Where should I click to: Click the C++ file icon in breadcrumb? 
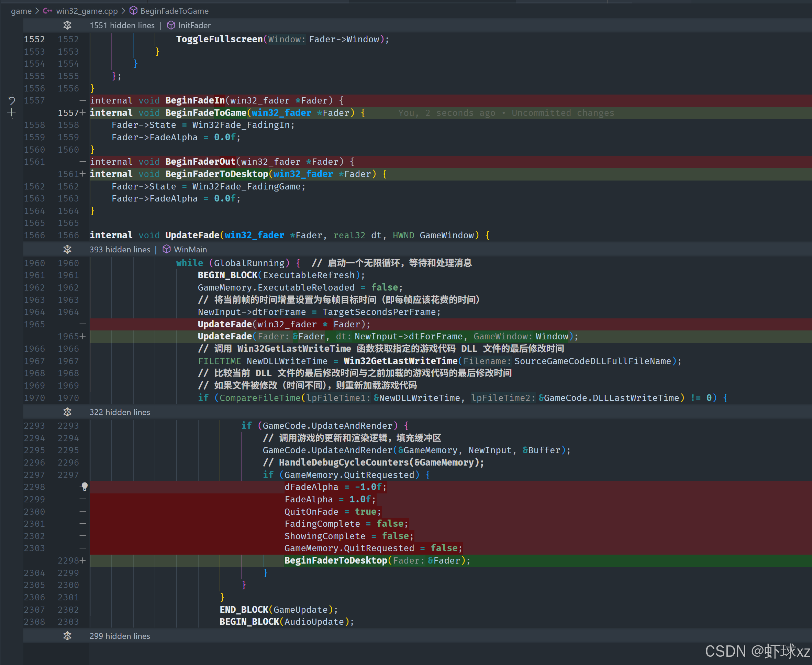pos(47,11)
